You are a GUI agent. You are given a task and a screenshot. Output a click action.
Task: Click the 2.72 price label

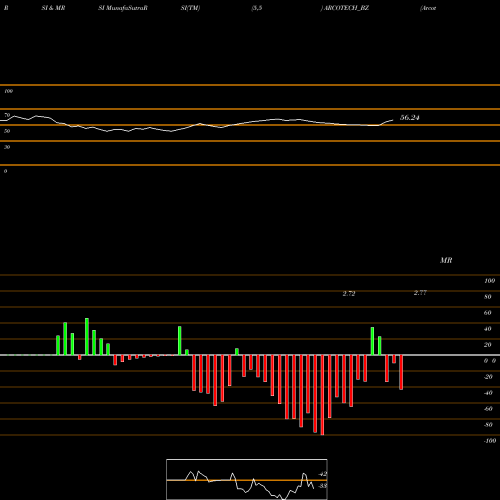pyautogui.click(x=349, y=293)
